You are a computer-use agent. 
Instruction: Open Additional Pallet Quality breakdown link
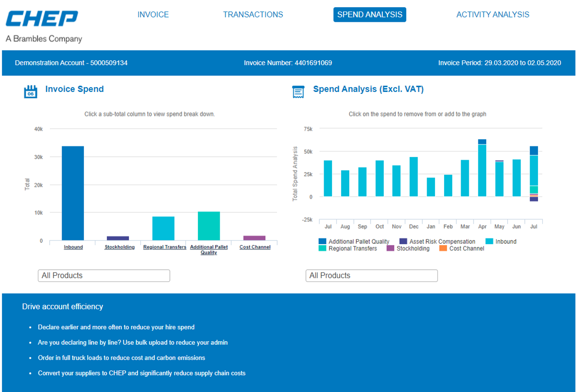tap(209, 250)
